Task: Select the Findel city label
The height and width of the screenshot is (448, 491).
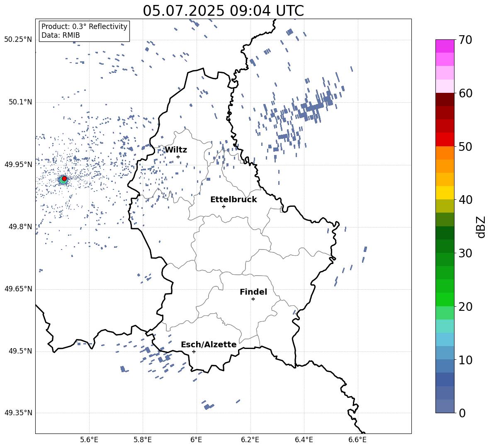Action: click(253, 292)
